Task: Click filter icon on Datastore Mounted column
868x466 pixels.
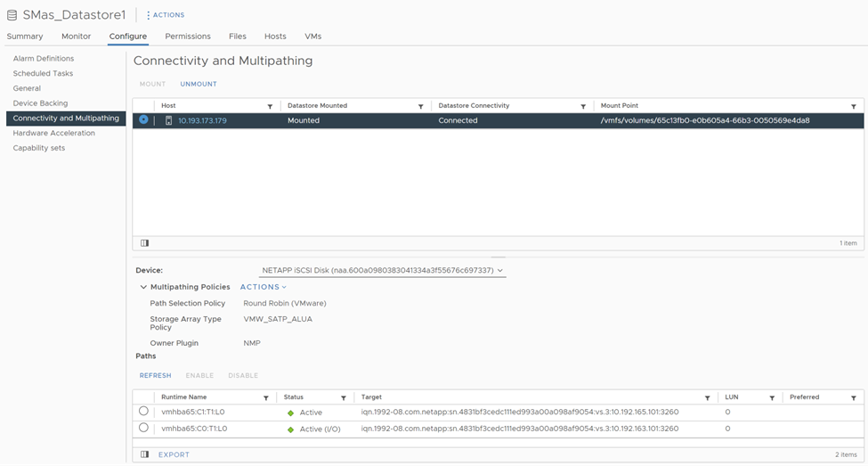Action: tap(420, 106)
